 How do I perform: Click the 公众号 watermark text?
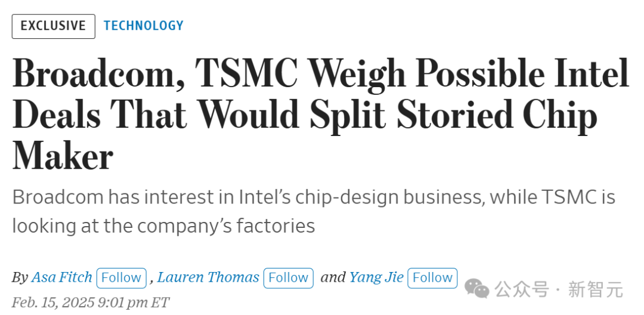click(x=522, y=289)
